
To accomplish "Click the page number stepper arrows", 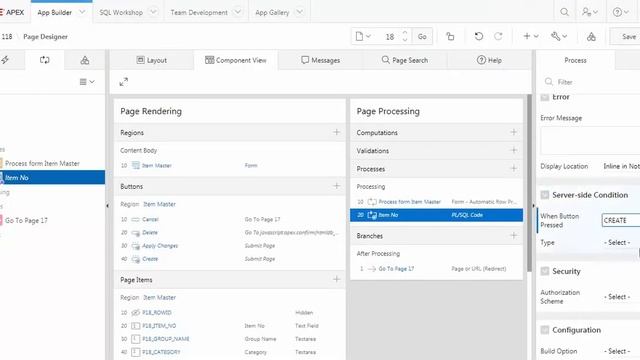I will (x=405, y=36).
